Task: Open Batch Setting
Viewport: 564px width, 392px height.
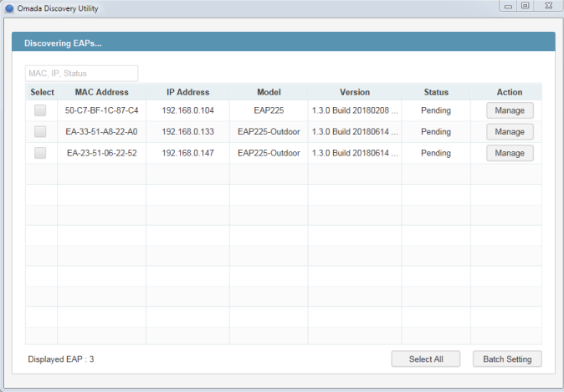Action: [507, 359]
